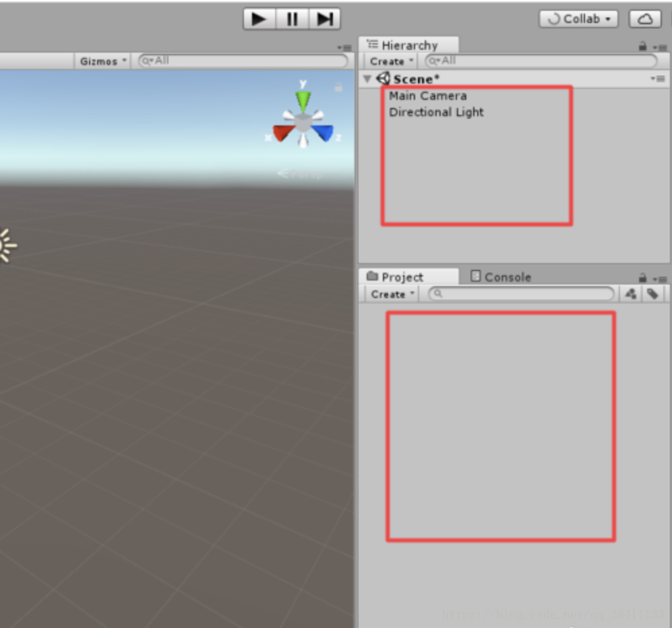Click the Create button in Hierarchy
Screen dimensions: 672x628
coord(390,61)
